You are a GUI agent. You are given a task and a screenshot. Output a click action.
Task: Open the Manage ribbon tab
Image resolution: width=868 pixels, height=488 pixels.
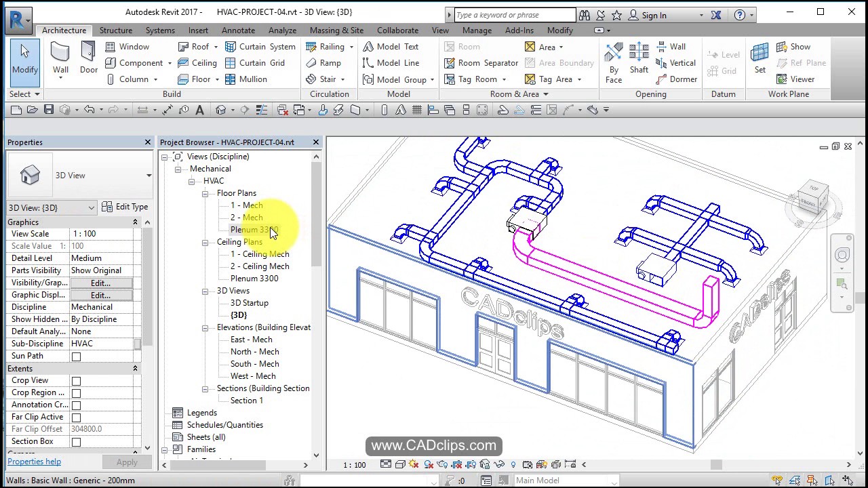(477, 30)
